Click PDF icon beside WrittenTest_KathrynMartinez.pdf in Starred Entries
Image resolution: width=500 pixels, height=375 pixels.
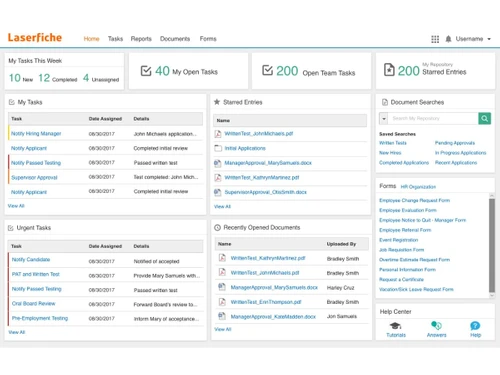coord(218,178)
